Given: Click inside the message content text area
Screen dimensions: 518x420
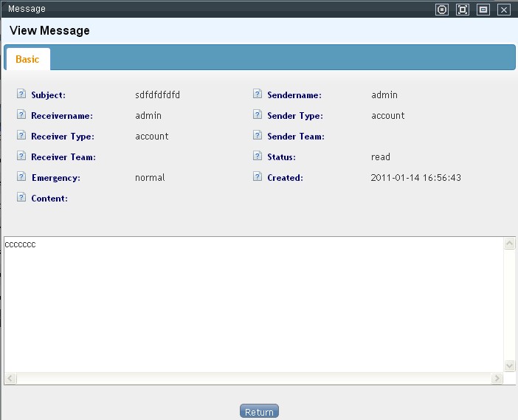Looking at the screenshot, I should point(251,303).
